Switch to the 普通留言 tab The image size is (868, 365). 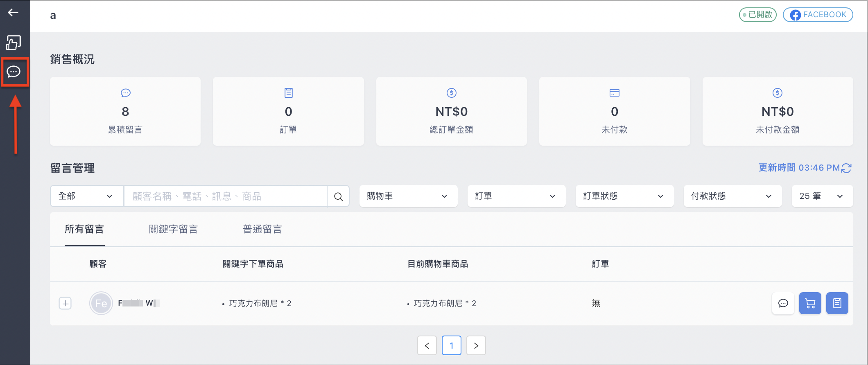pyautogui.click(x=262, y=229)
